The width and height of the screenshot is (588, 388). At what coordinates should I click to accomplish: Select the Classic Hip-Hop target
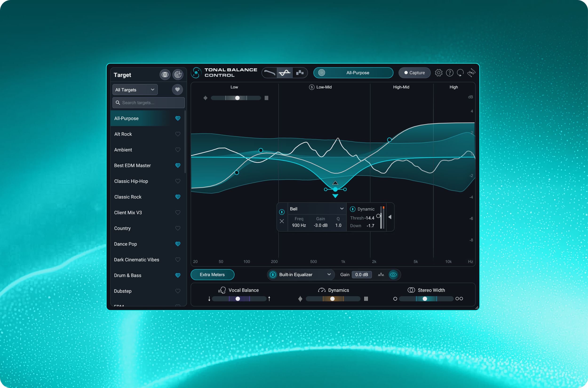point(131,181)
